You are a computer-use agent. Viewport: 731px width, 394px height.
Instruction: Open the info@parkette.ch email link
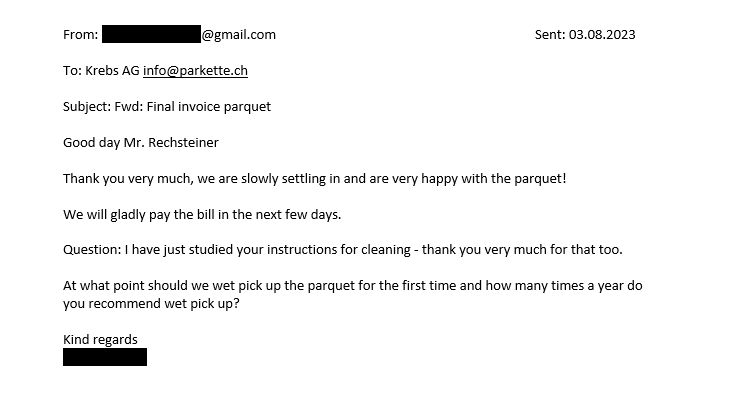[x=195, y=70]
